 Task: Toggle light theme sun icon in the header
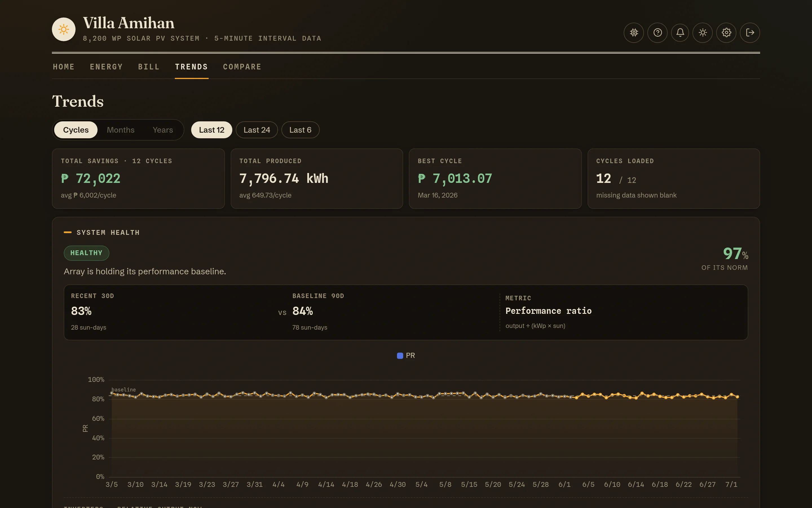(x=703, y=32)
